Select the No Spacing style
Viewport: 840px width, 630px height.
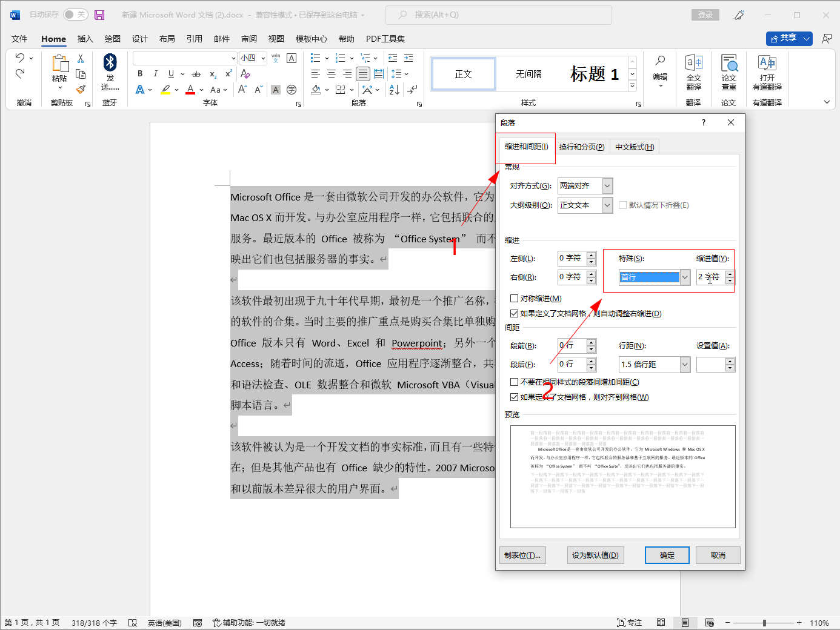tap(528, 74)
